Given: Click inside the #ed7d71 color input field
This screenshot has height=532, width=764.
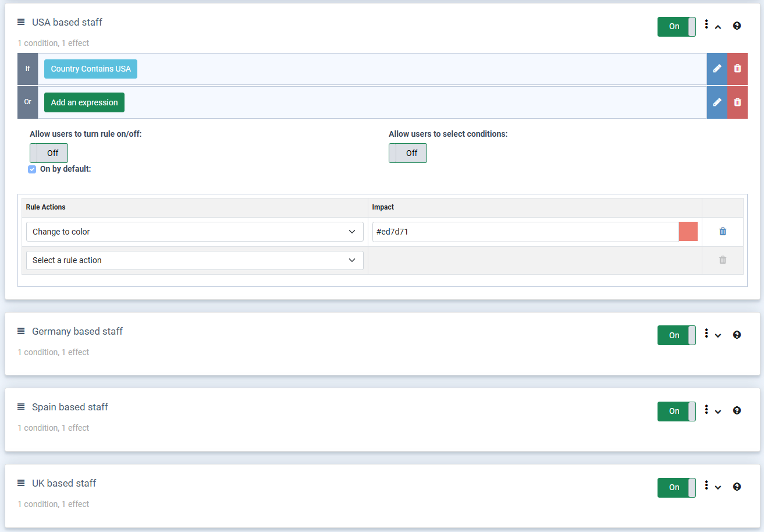Looking at the screenshot, I should click(524, 231).
